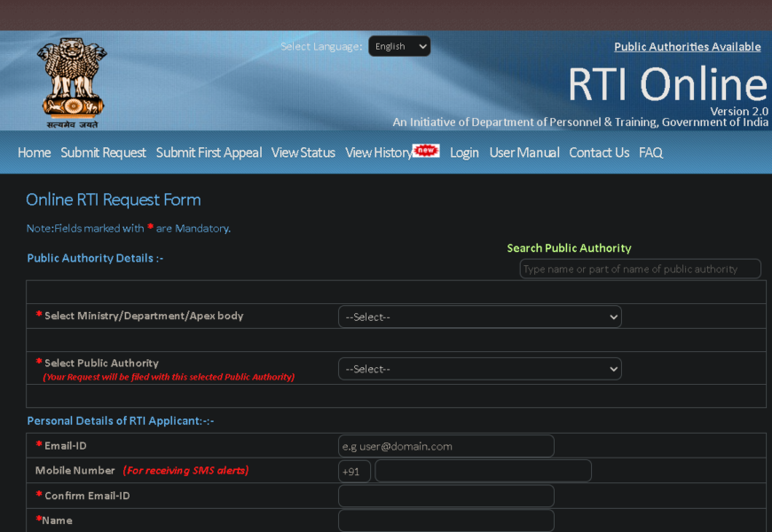772x532 pixels.
Task: Click the 'Online RTI Request Form' heading
Action: coord(114,199)
